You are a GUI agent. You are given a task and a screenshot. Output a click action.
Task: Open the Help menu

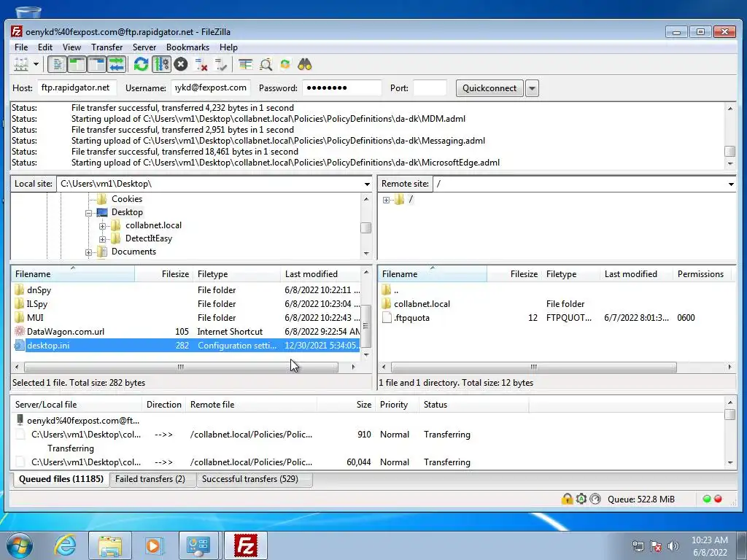click(228, 47)
